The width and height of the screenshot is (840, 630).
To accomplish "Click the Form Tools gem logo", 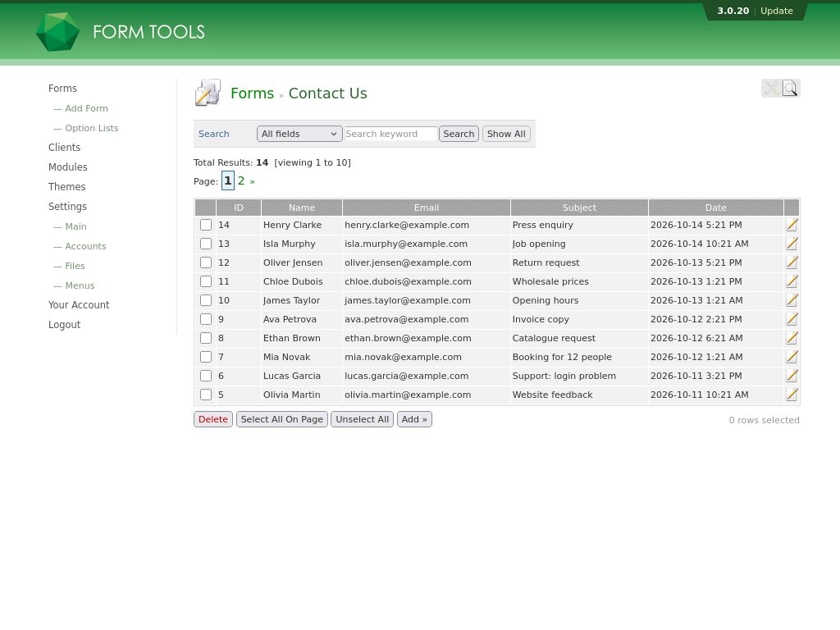I will [58, 32].
